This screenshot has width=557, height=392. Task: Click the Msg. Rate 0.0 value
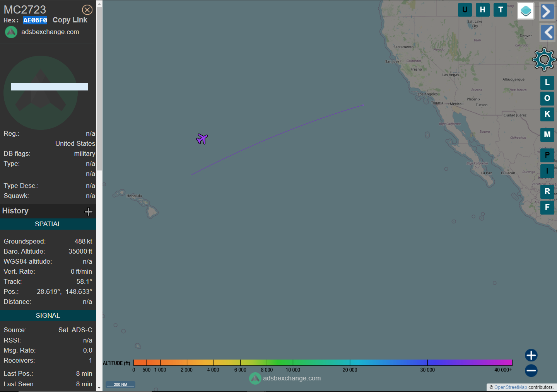(88, 350)
